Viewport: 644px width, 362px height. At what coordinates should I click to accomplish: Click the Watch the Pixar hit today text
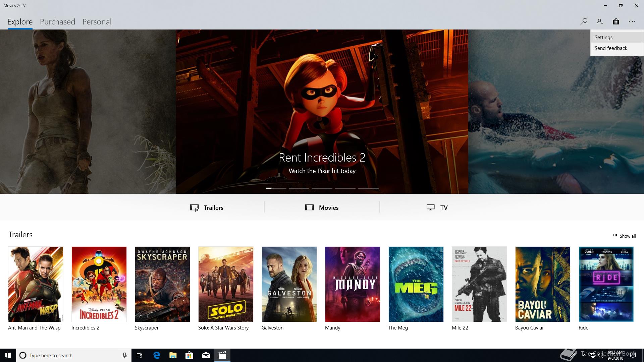tap(322, 171)
